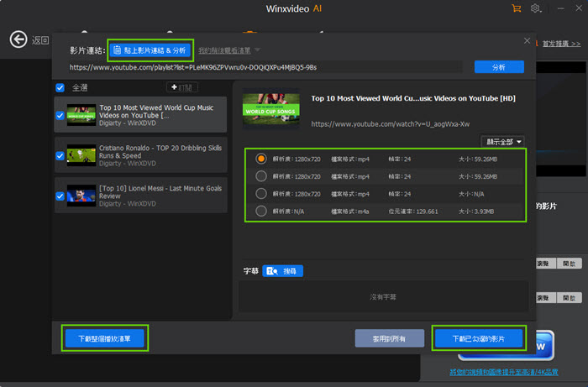Expand the 顯示全部 dropdown

coord(503,141)
